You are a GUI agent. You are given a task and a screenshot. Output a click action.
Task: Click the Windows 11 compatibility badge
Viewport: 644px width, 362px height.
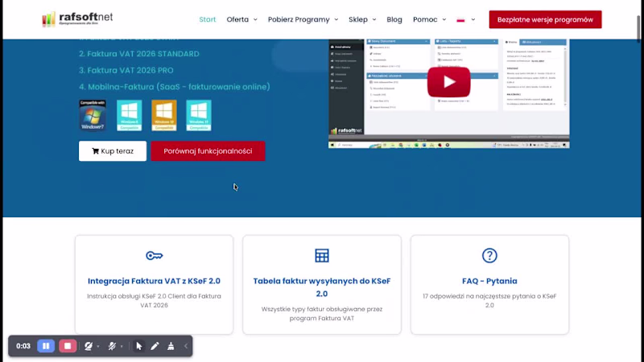[199, 115]
